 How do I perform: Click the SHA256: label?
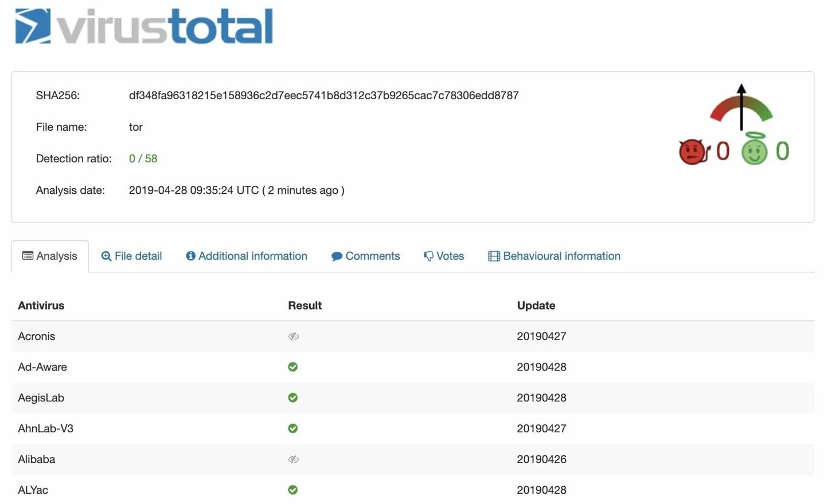click(x=57, y=95)
